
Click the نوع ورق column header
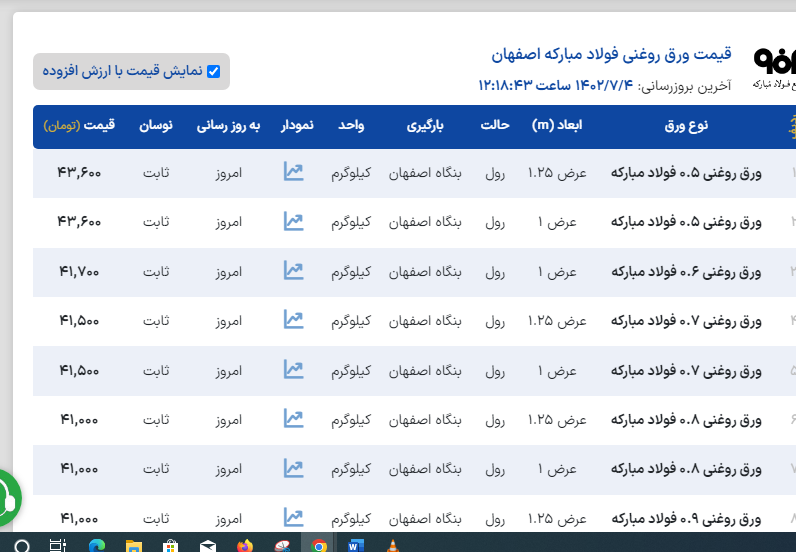[686, 126]
